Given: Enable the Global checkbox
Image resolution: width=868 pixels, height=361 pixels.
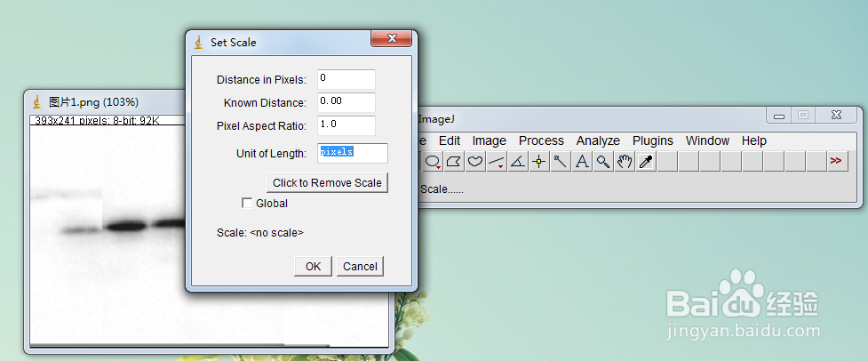Looking at the screenshot, I should [247, 204].
